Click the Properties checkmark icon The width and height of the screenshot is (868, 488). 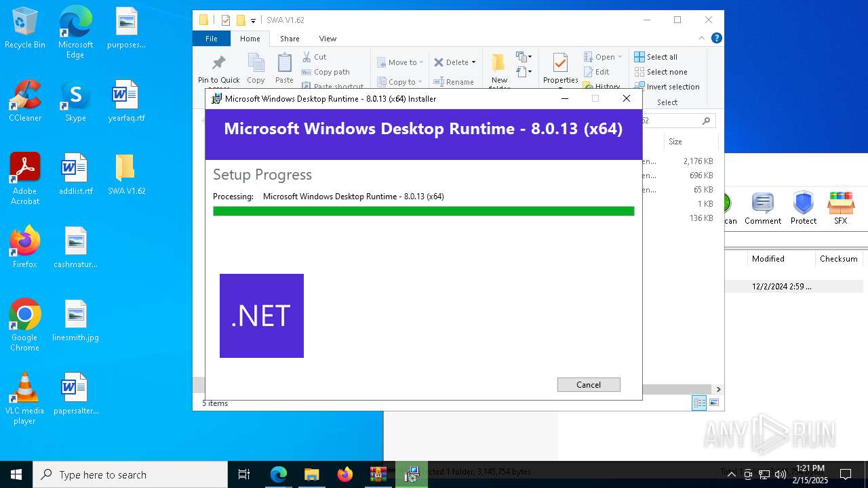(x=560, y=63)
